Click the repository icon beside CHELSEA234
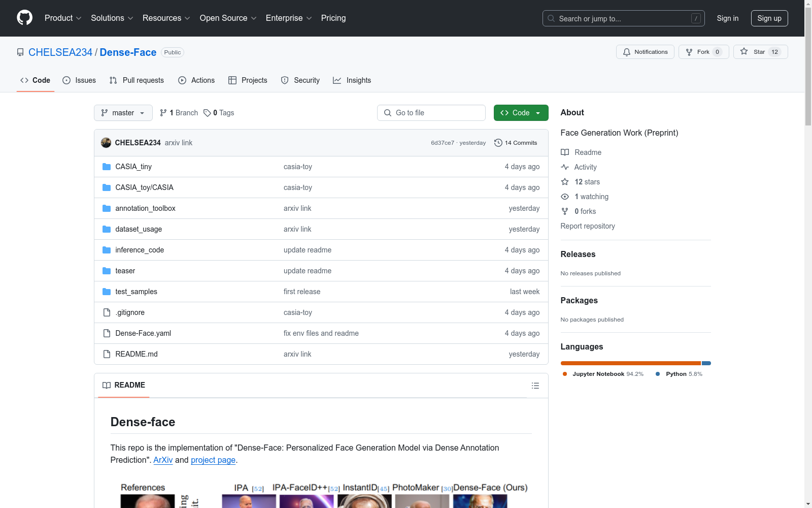Screen dimensions: 812x508 [20, 52]
